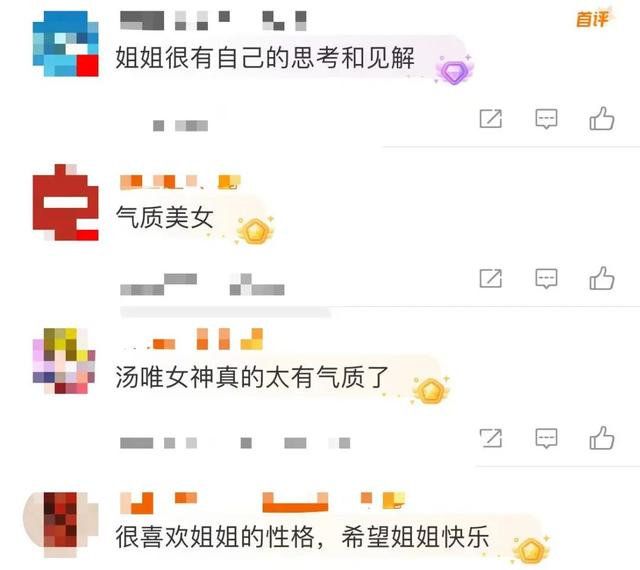Open the red avatar beside 气质美女
This screenshot has width=640, height=570.
coord(65,202)
